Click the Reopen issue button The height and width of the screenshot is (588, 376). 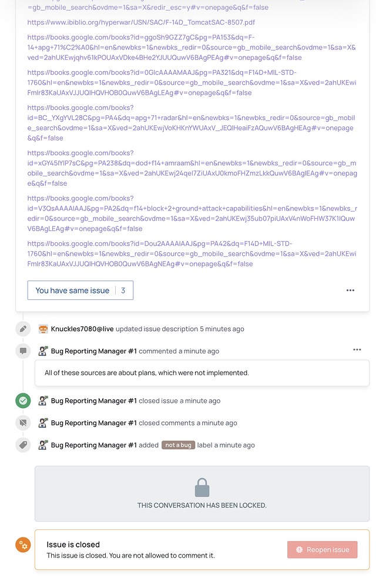click(322, 549)
